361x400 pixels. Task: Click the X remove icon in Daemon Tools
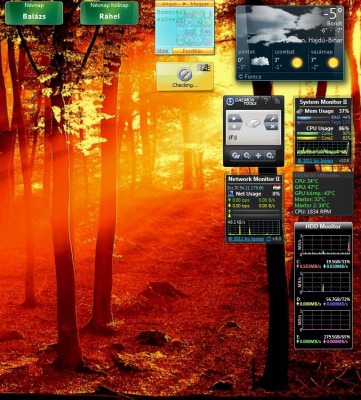click(272, 127)
